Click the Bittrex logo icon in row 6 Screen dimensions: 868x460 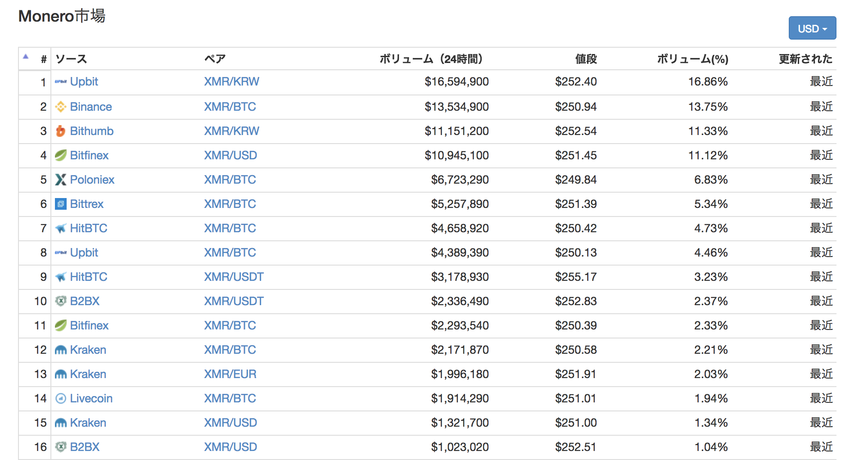[61, 204]
